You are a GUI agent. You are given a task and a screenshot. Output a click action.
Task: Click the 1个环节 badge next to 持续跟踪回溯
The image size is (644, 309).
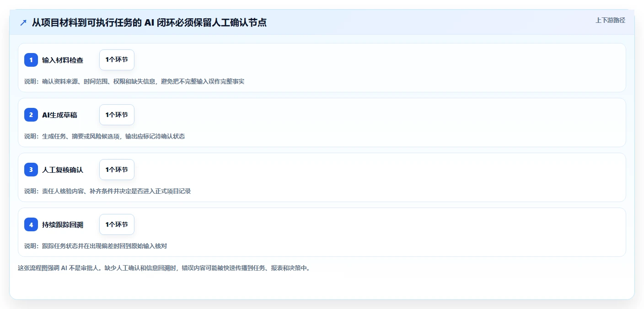tap(117, 224)
